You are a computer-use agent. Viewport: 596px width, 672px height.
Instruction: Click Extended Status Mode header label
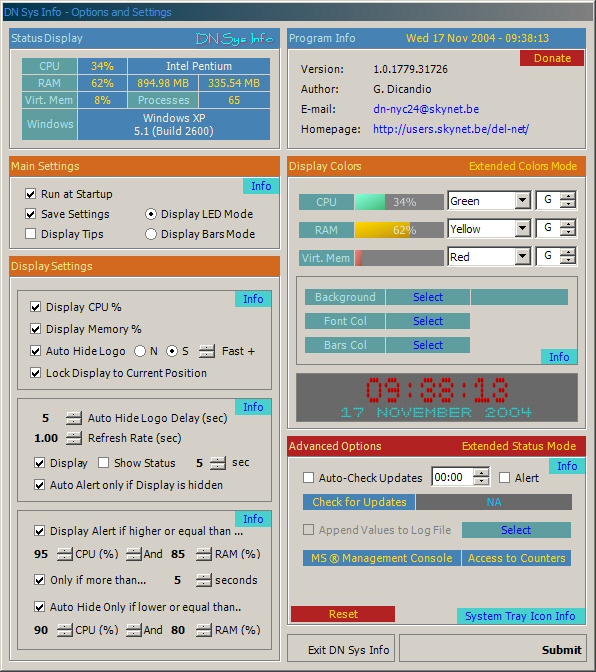pyautogui.click(x=518, y=446)
